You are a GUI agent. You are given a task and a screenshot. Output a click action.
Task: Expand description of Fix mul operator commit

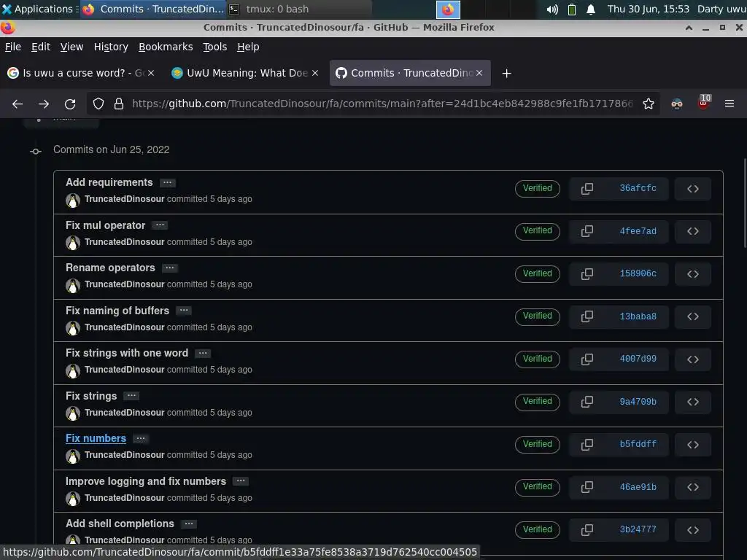160,225
